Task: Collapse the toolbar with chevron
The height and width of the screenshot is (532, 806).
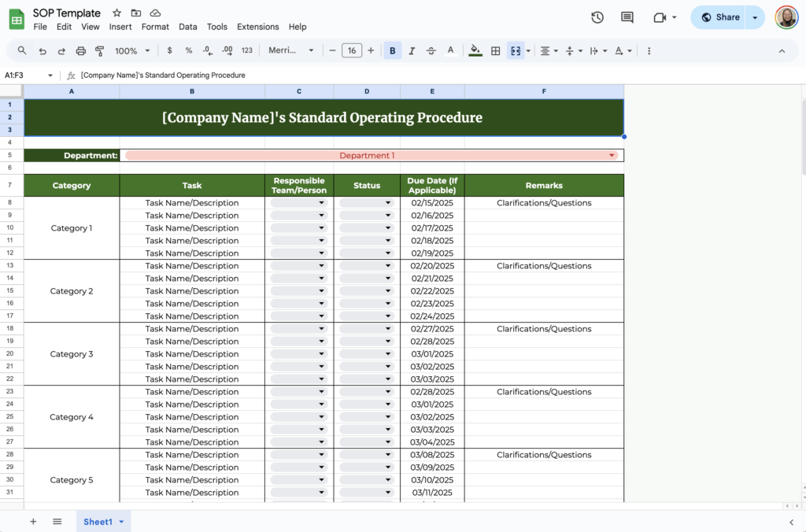Action: [x=782, y=51]
